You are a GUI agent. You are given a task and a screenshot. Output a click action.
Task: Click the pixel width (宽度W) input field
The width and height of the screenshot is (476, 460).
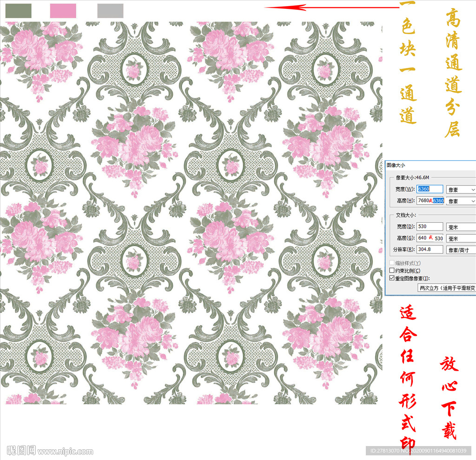430,189
